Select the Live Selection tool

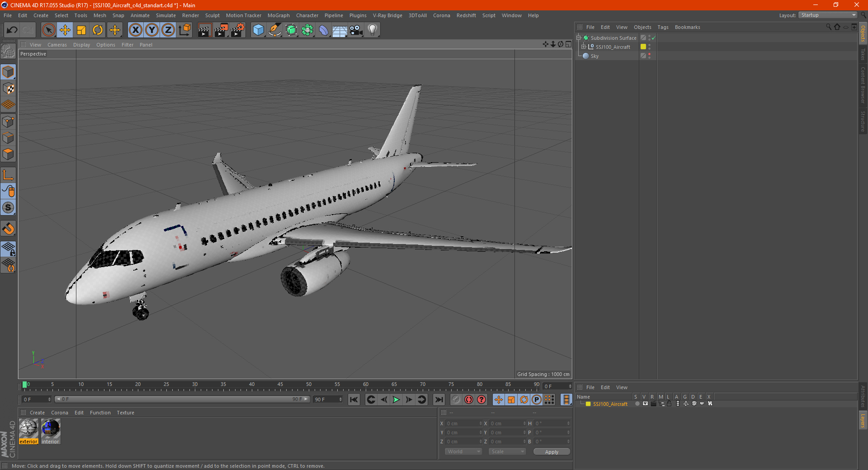pyautogui.click(x=48, y=30)
